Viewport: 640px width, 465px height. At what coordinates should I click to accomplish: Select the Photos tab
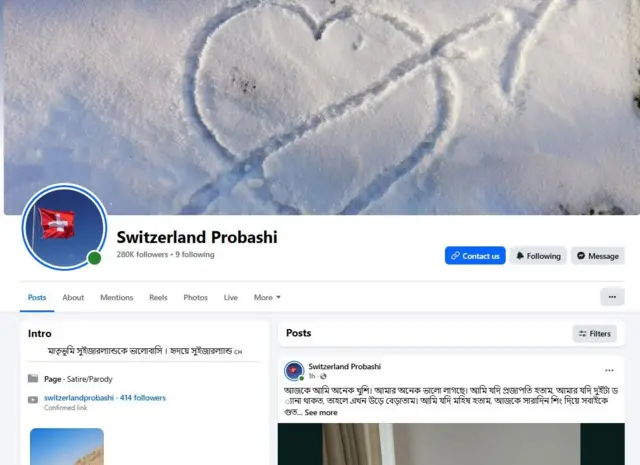tap(196, 297)
